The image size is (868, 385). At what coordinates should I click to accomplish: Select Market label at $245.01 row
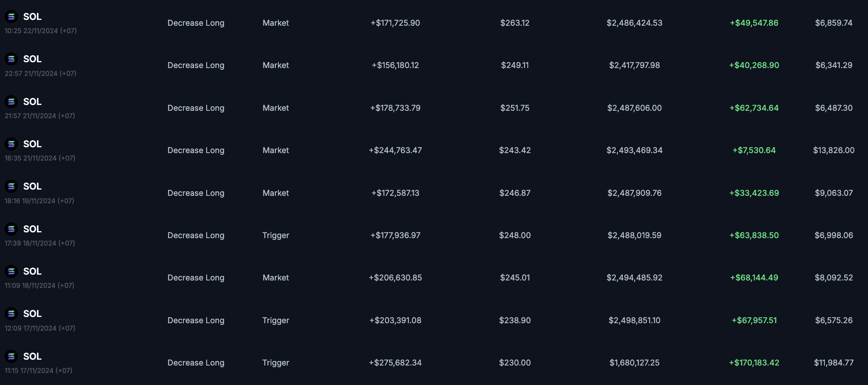[276, 278]
